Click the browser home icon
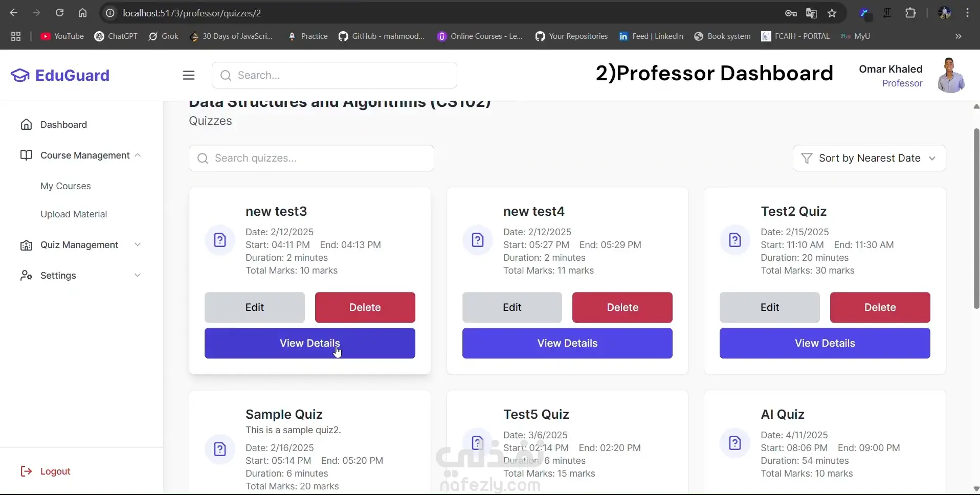This screenshot has width=980, height=495. pos(82,13)
